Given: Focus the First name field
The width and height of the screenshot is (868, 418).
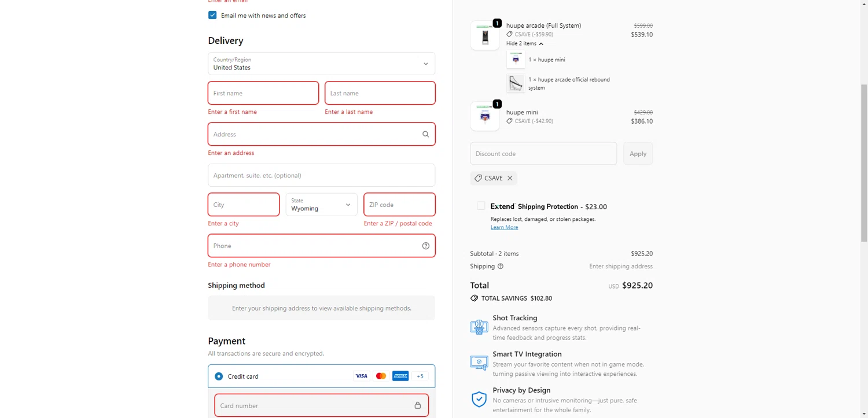Looking at the screenshot, I should pyautogui.click(x=263, y=93).
